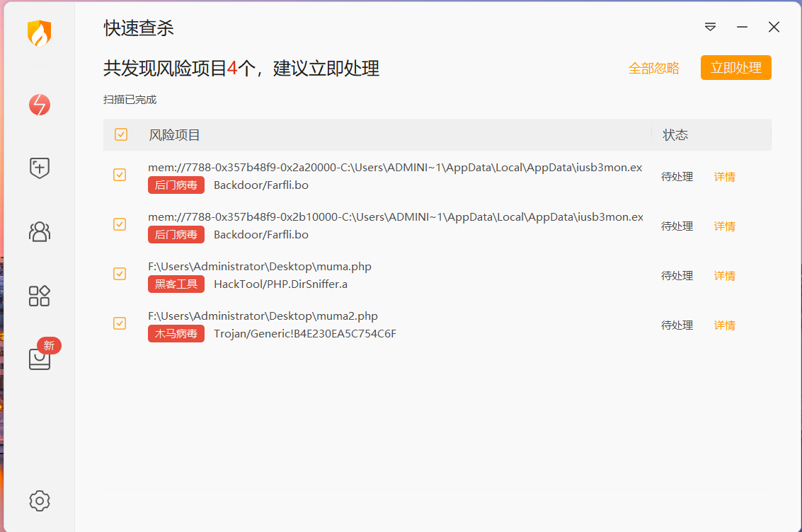Click 全部忽略 link
This screenshot has width=802, height=532.
653,68
